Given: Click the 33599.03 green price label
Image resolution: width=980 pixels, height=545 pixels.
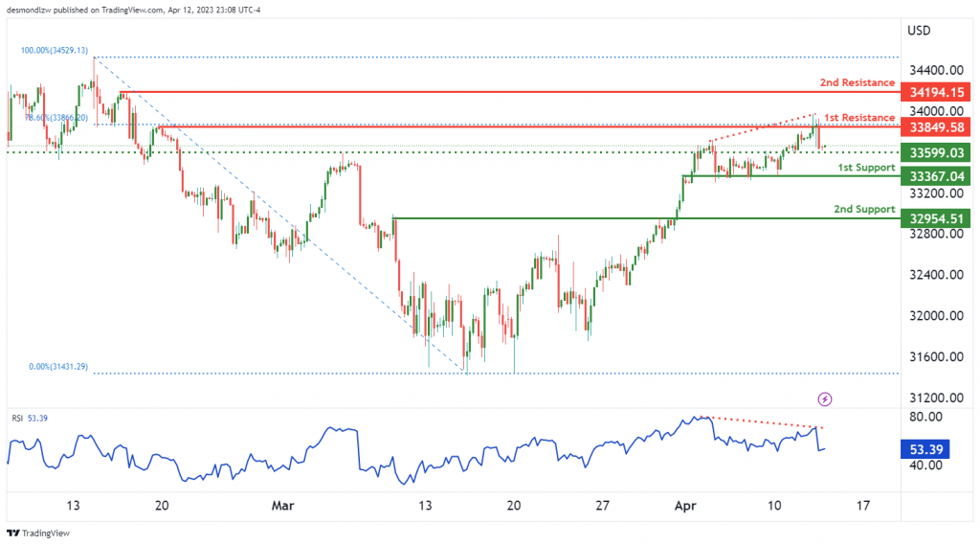Looking at the screenshot, I should coord(936,152).
